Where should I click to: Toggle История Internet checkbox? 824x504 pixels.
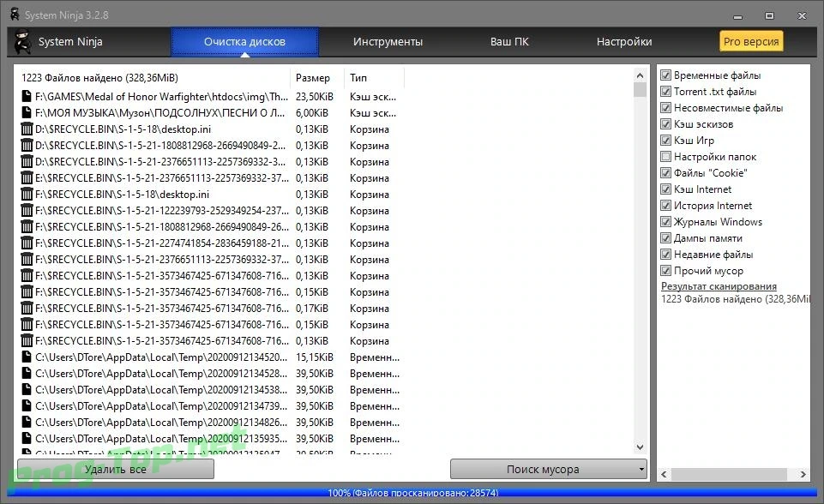click(666, 206)
